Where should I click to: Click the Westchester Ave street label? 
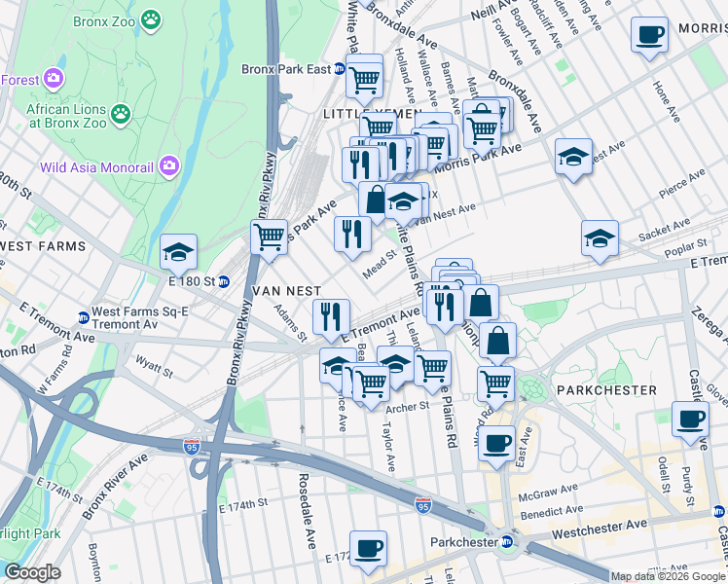[x=600, y=529]
